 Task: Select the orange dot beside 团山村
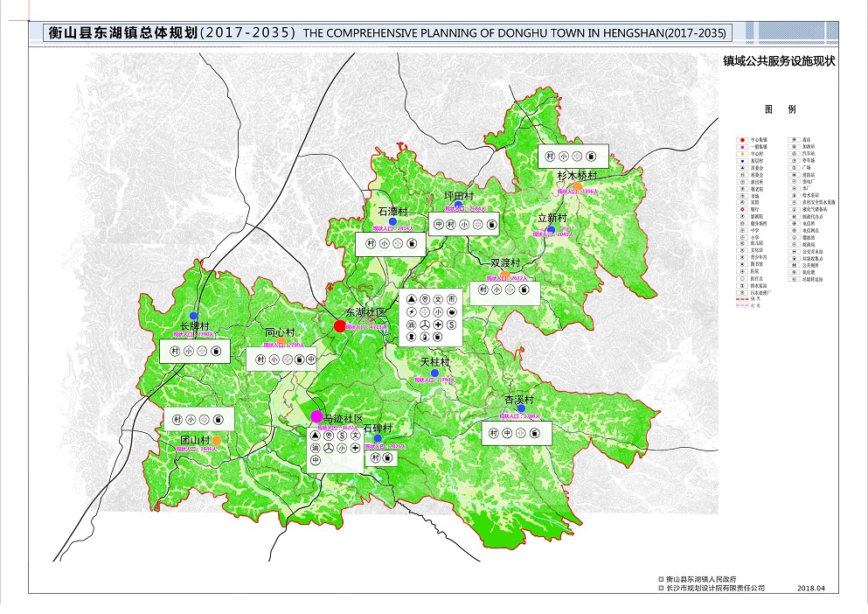click(x=216, y=439)
